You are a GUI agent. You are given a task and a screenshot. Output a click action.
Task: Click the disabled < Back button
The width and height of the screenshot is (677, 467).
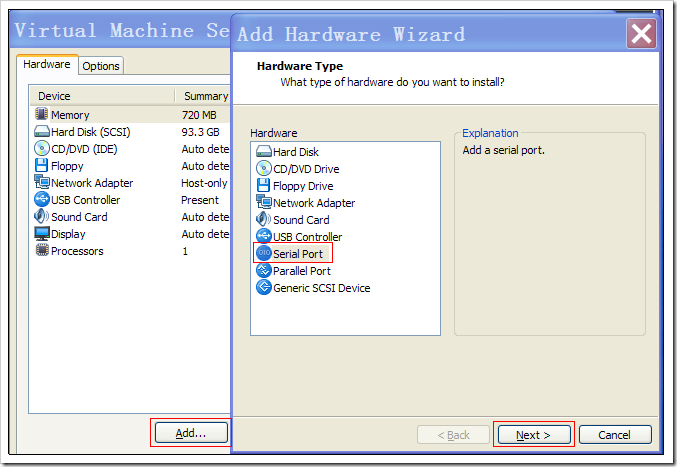(x=453, y=435)
